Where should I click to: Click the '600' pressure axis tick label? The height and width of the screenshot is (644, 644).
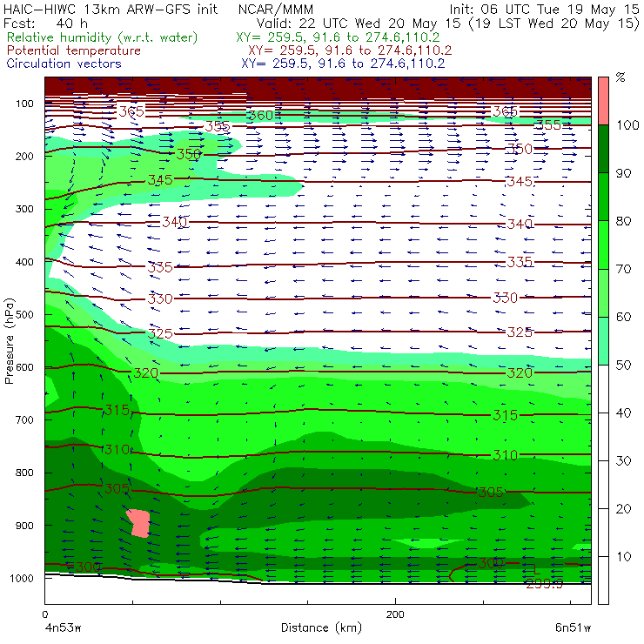tap(24, 367)
